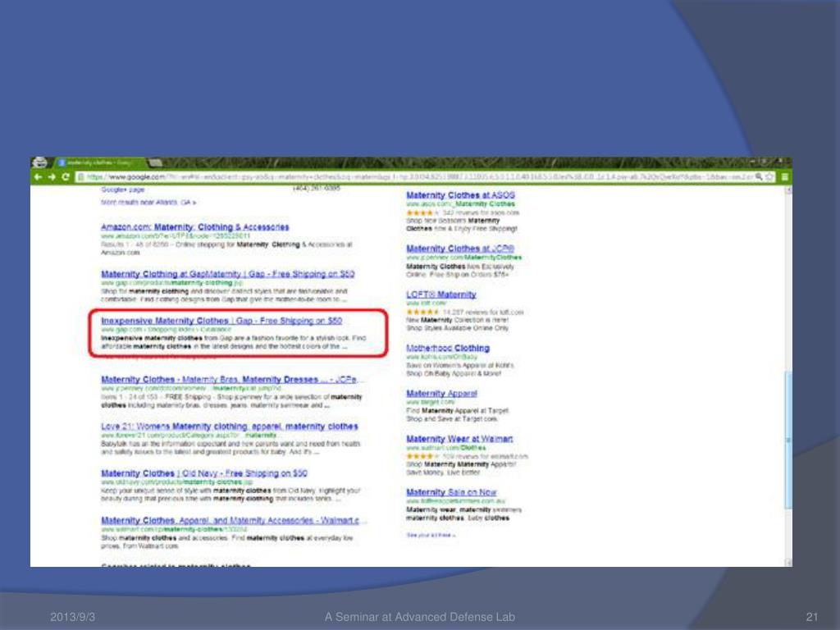Open Maternity Wear at Walmart ad
The height and width of the screenshot is (630, 840).
pos(459,439)
